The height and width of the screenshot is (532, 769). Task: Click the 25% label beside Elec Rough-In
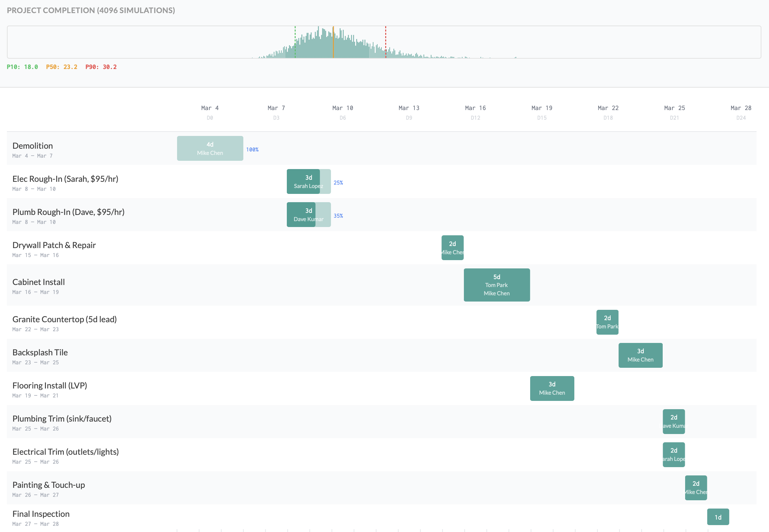coord(338,183)
